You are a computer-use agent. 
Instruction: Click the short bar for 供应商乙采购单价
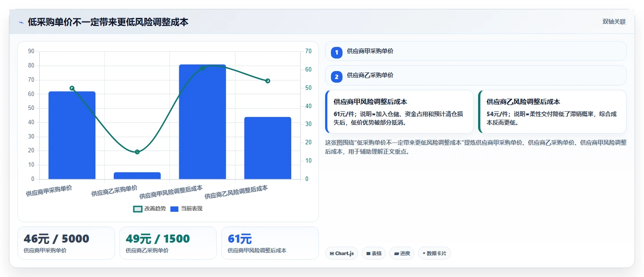[137, 176]
